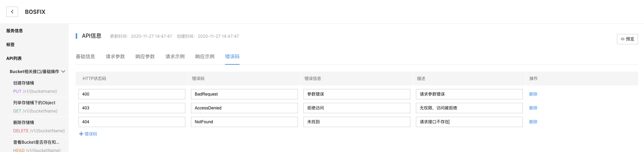Open the 响应示例 tab
Viewport: 644px width, 152px height.
(x=205, y=56)
